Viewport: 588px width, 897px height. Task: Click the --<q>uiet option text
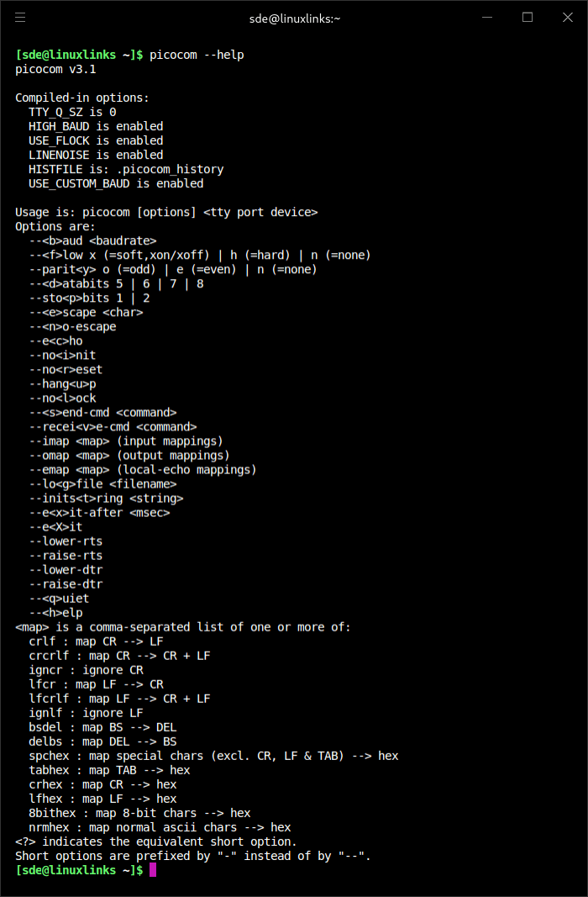pos(59,599)
